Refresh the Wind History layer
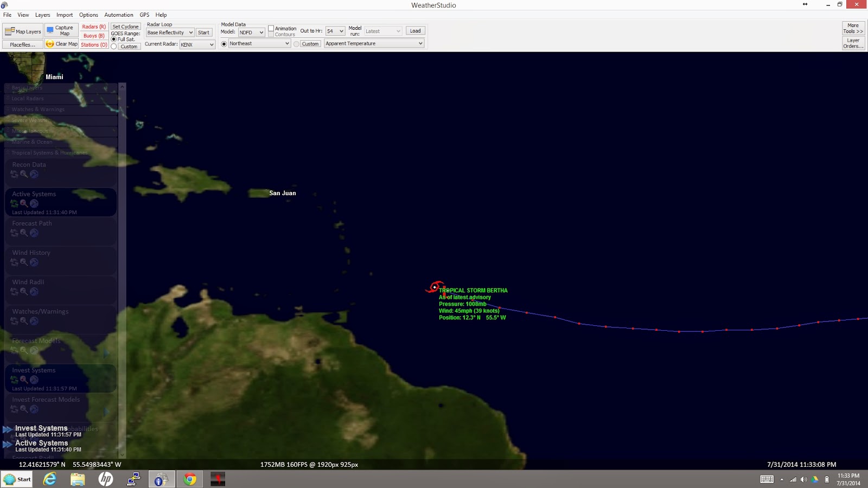 (14, 262)
